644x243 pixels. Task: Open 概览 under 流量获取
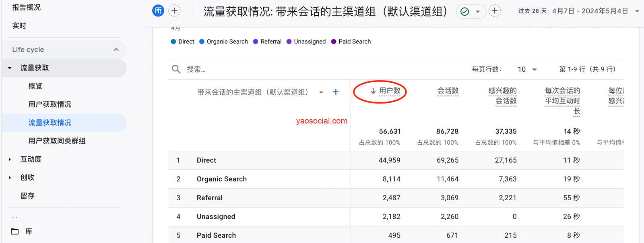pos(35,86)
